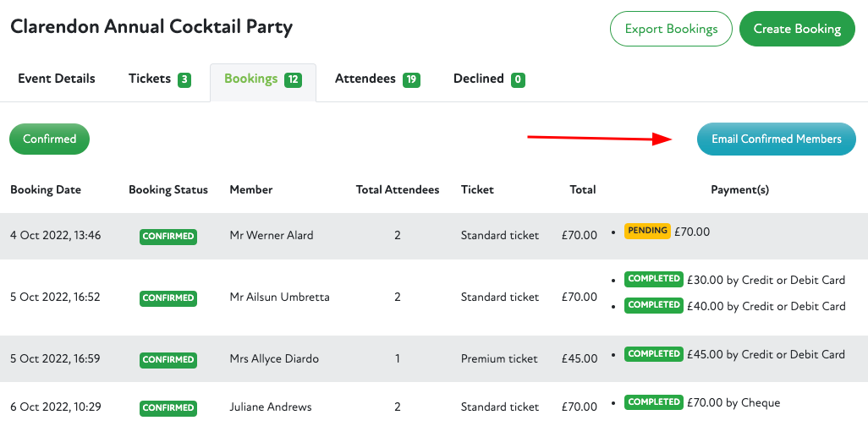868x426 pixels.
Task: Toggle the Confirmed filter pill
Action: 49,139
